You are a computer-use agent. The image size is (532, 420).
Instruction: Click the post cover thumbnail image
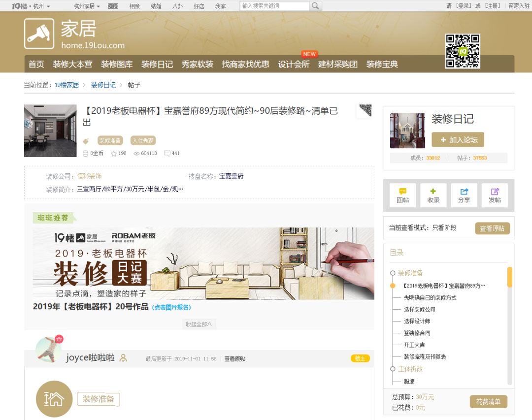point(50,130)
